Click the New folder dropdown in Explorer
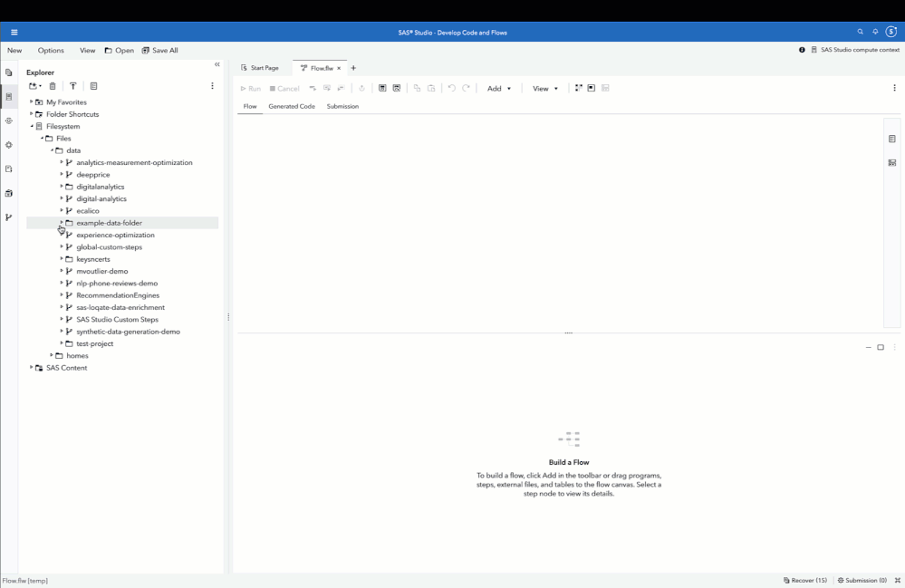Viewport: 905px width, 588px height. (x=35, y=86)
